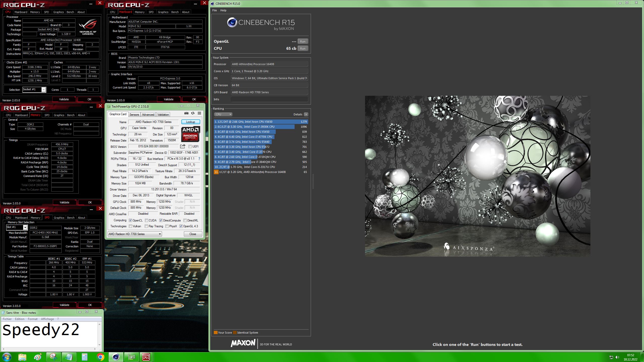The height and width of the screenshot is (362, 644).
Task: Open the File menu in Cinebench
Action: click(x=215, y=10)
